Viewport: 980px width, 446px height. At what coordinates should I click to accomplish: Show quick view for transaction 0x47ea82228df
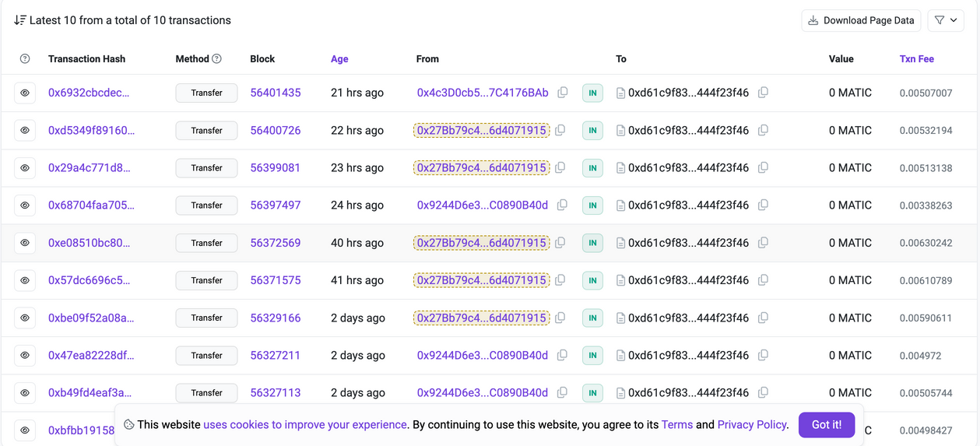coord(25,355)
